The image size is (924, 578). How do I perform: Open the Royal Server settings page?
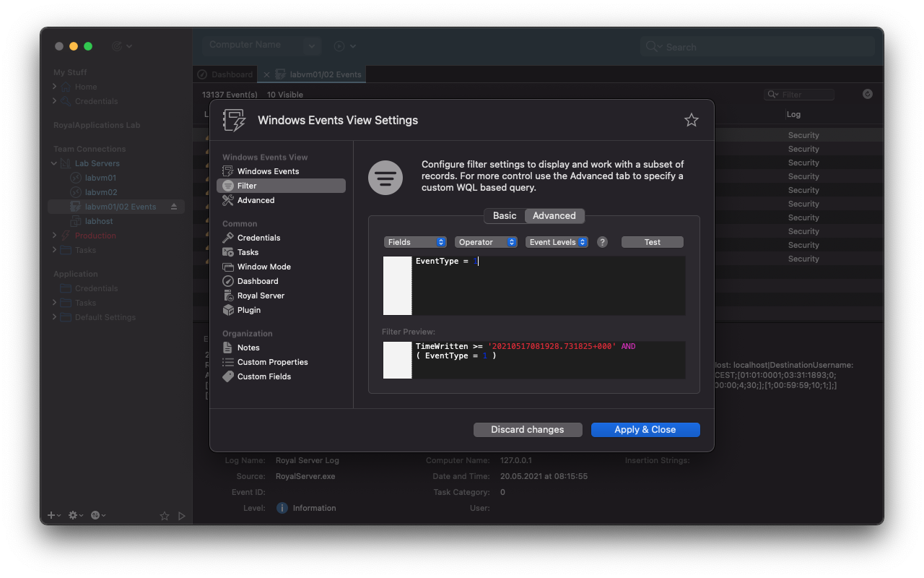coord(259,295)
